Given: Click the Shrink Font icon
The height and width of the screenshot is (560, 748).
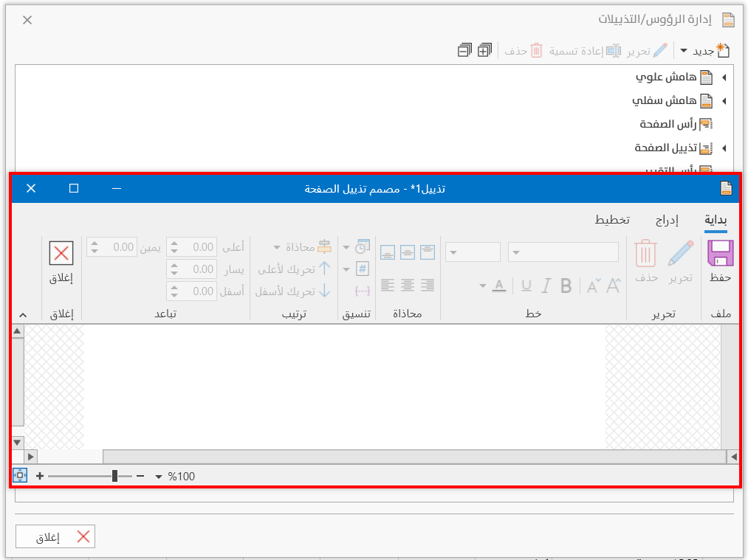Looking at the screenshot, I should point(594,286).
